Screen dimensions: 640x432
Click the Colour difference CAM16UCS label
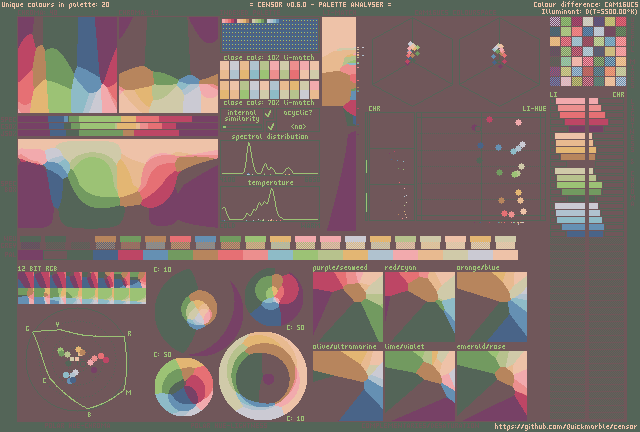[x=585, y=5]
